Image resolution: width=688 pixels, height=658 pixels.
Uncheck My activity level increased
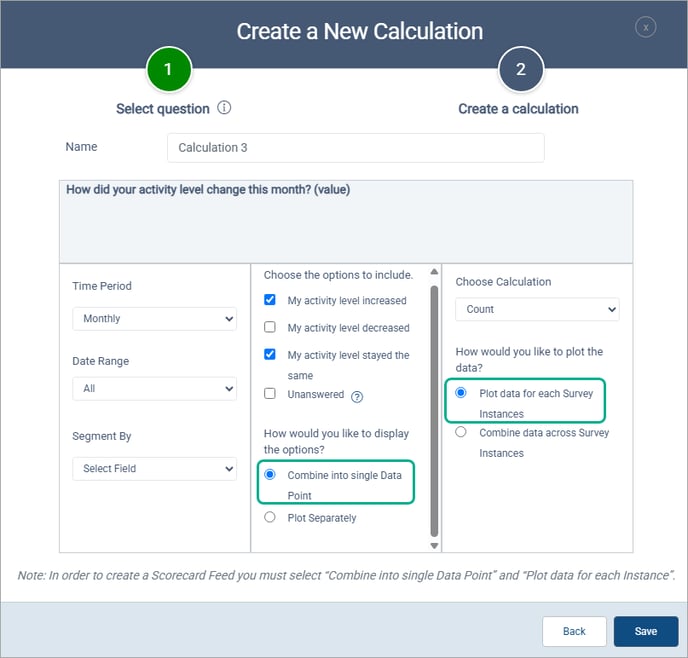[270, 300]
